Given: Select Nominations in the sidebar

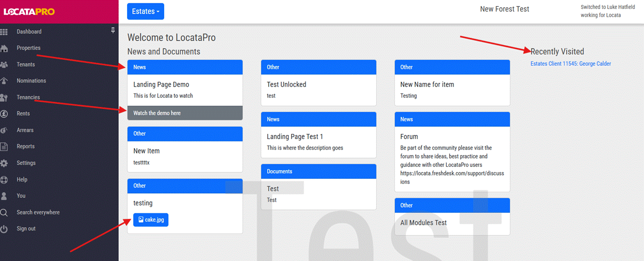Looking at the screenshot, I should coord(31,81).
